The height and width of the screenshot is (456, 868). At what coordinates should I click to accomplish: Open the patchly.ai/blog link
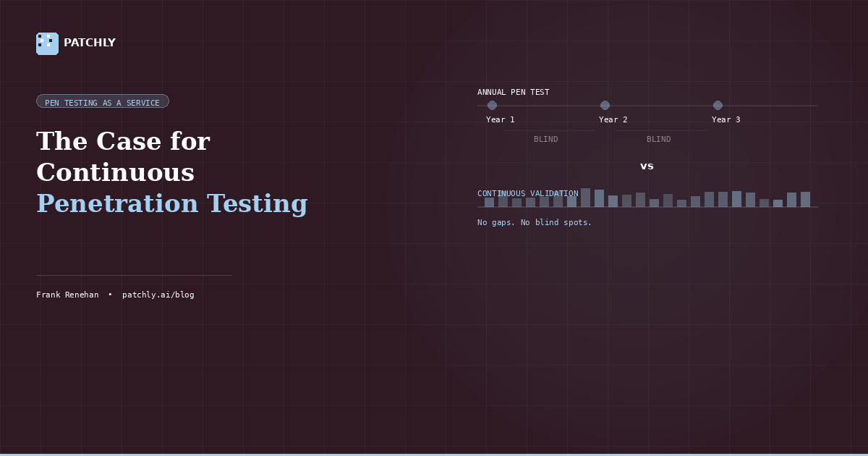158,295
